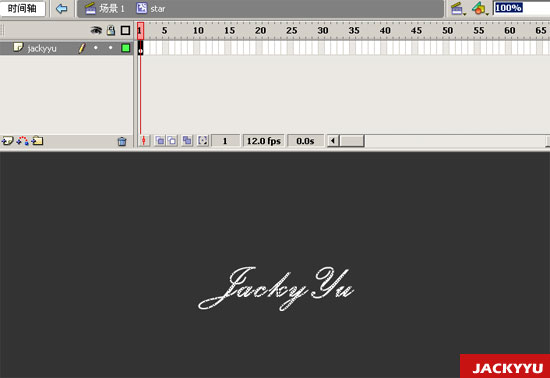Open the Edit Scene clapperboard menu
This screenshot has width=550, height=378.
tap(458, 8)
